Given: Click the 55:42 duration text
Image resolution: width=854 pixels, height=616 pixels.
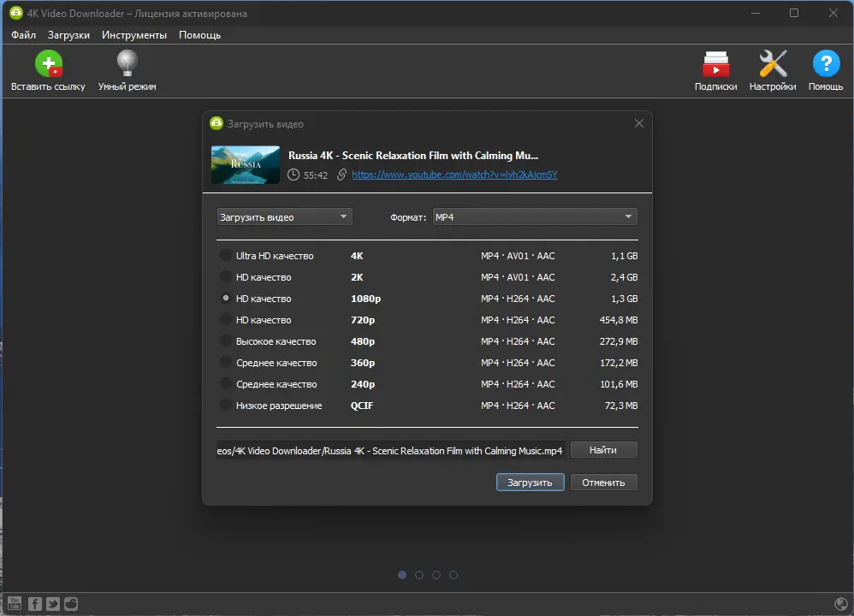Looking at the screenshot, I should 316,175.
